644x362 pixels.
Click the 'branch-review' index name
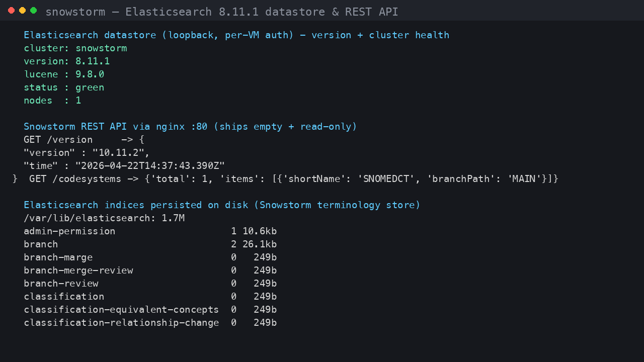pos(61,284)
